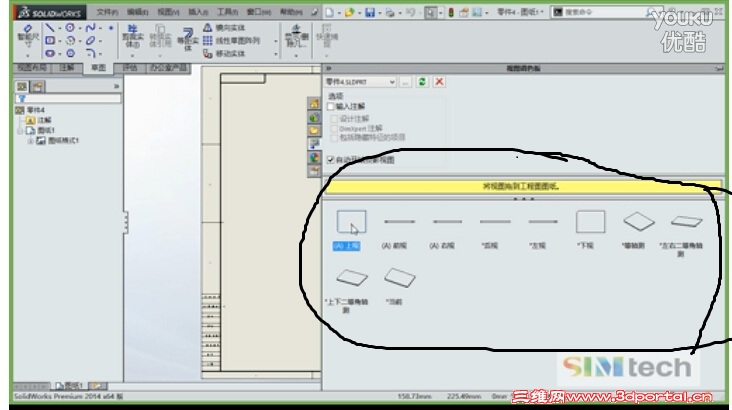Screen dimensions: 732x410
Task: Expand the 图纸1 sheet tree node
Action: 20,131
